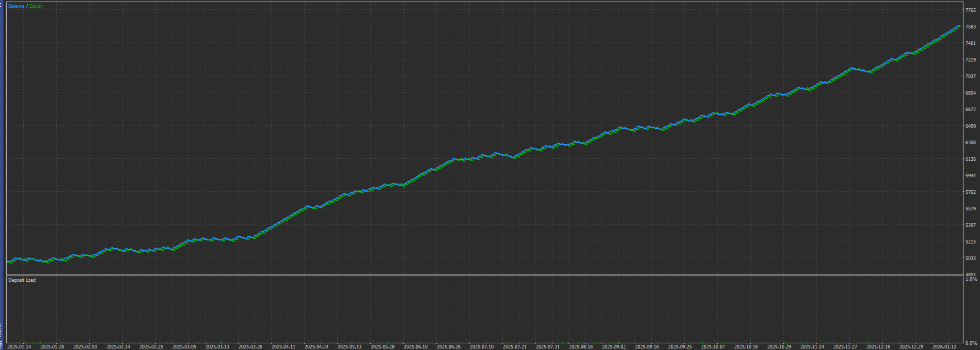Select the 7219 axis value
This screenshot has width=980, height=350.
pyautogui.click(x=971, y=60)
